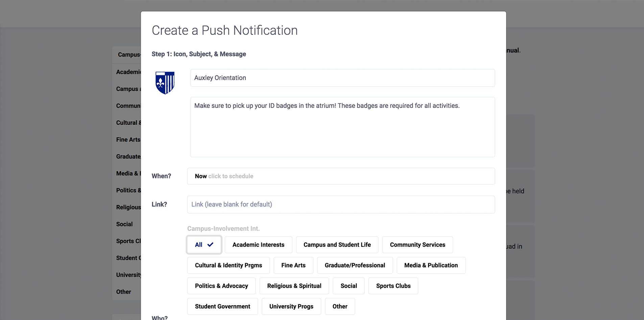Open Social in background sidebar

point(124,224)
